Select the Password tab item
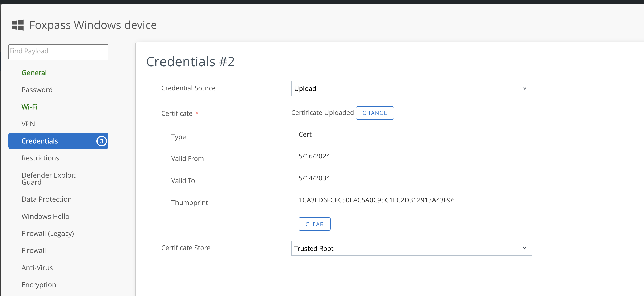 pos(37,90)
